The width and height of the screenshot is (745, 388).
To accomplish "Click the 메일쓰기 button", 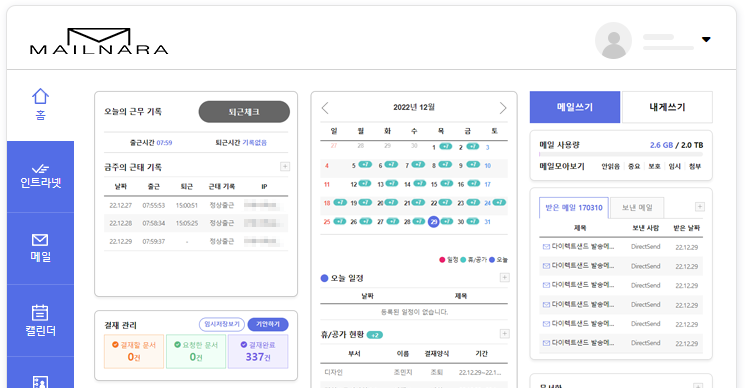I will tap(575, 107).
